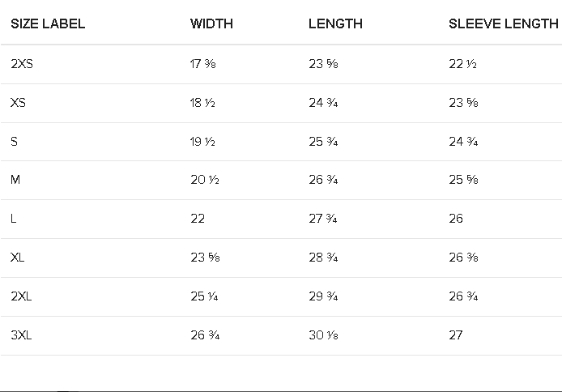Select the 3XL length value 30 ⅛

323,335
